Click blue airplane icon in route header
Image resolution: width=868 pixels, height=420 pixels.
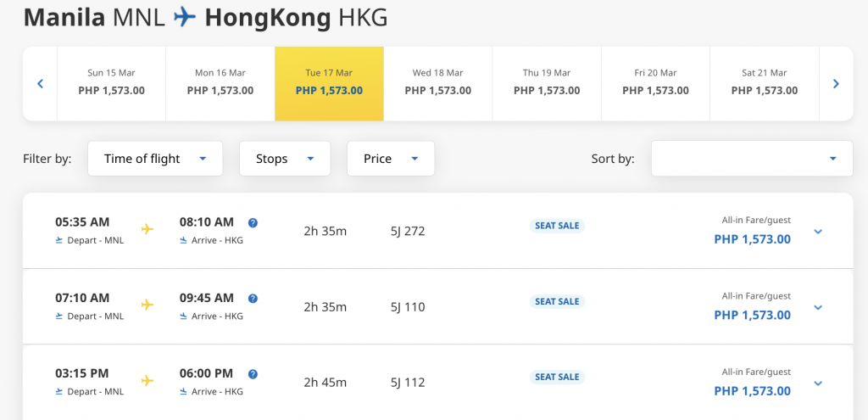pos(184,18)
